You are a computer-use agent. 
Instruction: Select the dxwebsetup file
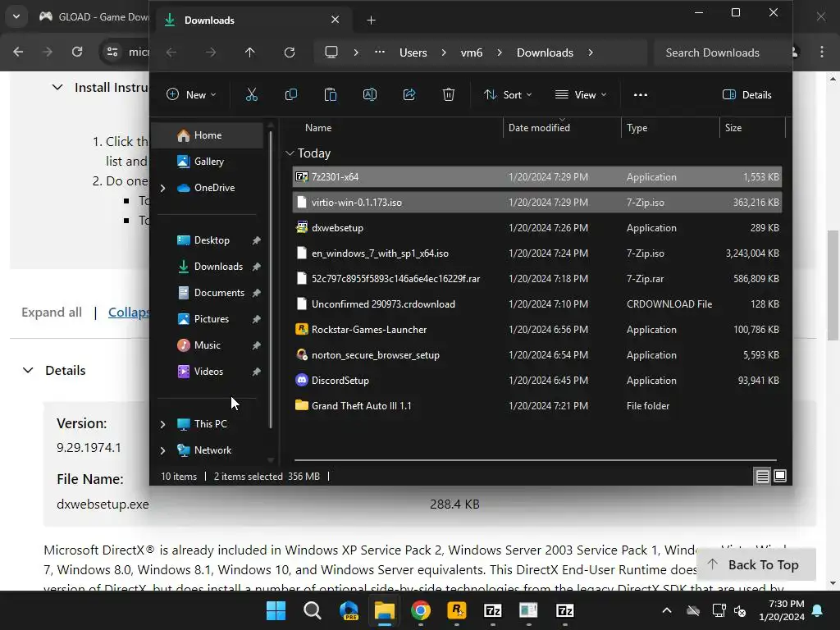[536, 228]
